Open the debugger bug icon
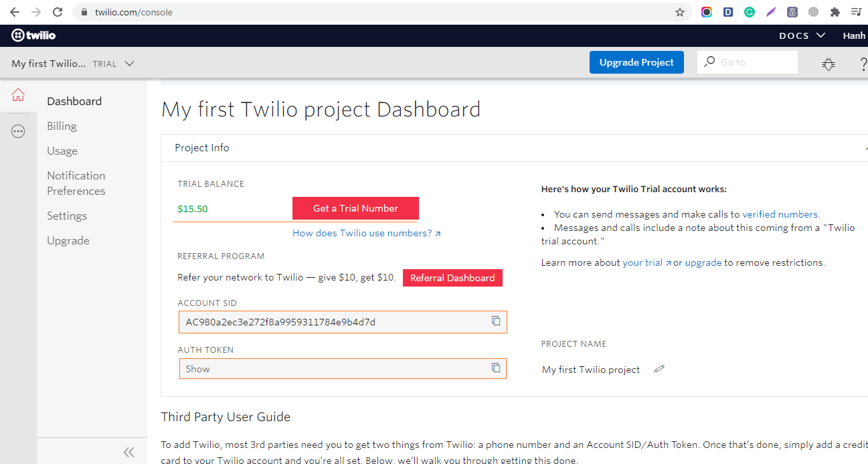The image size is (868, 464). click(829, 64)
